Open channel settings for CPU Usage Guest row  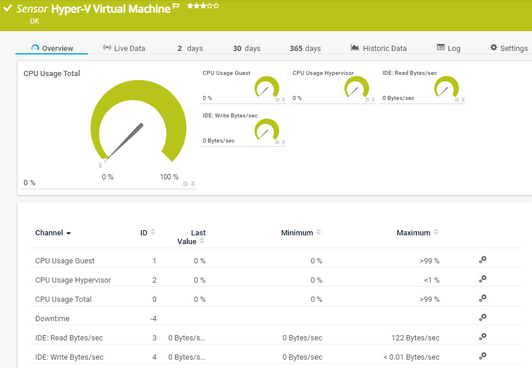pos(482,260)
